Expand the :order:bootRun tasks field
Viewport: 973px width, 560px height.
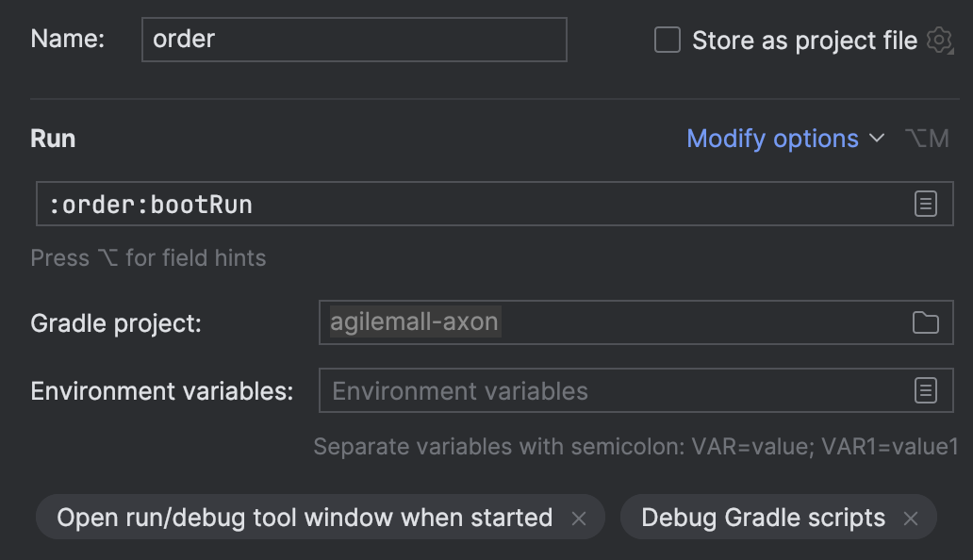coord(926,204)
